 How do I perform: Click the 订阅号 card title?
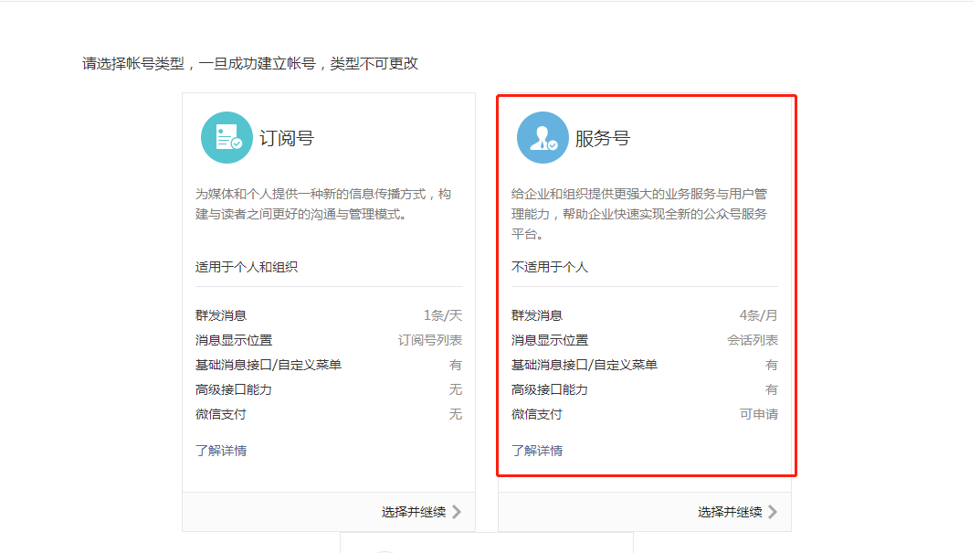click(287, 138)
